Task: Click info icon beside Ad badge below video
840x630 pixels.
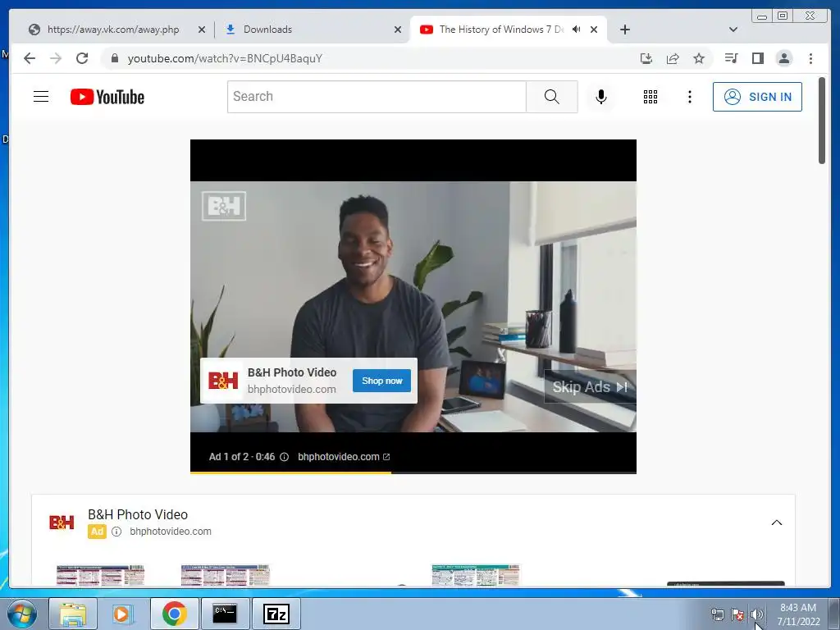Action: [116, 532]
